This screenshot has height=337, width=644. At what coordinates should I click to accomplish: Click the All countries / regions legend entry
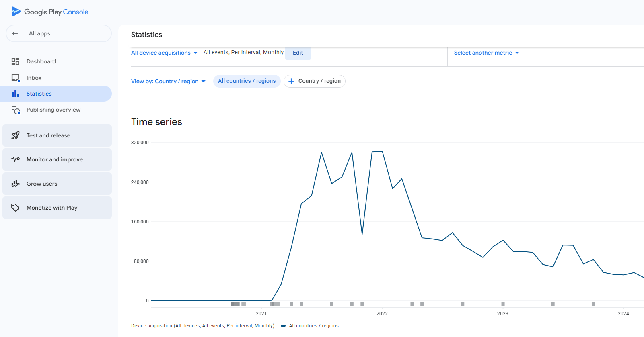(x=310, y=326)
